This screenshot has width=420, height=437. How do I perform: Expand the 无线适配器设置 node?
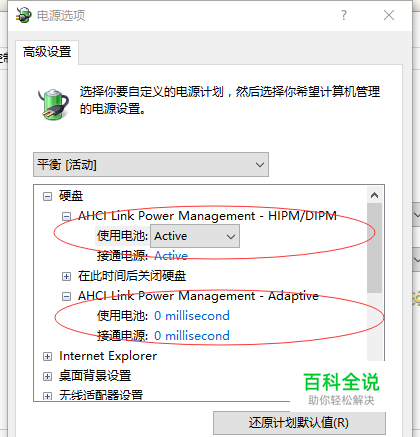coord(48,396)
